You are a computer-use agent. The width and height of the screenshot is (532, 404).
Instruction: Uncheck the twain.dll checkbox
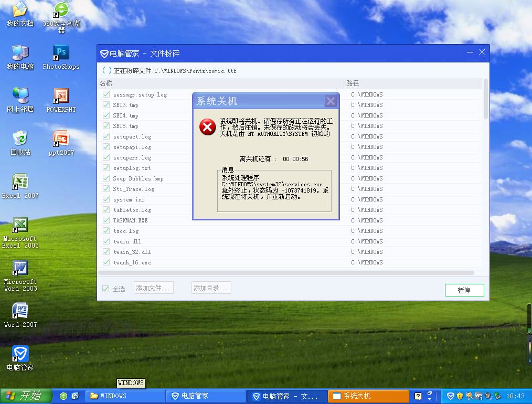tap(106, 241)
